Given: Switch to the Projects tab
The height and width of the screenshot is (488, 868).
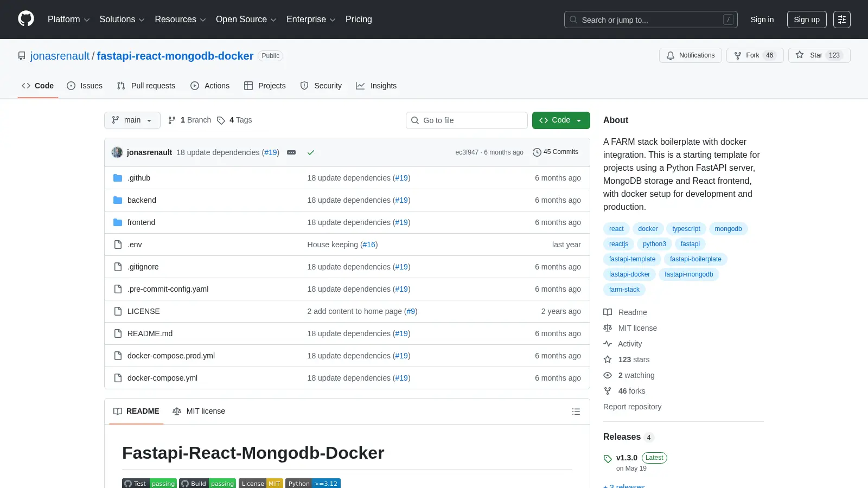Looking at the screenshot, I should pyautogui.click(x=265, y=86).
